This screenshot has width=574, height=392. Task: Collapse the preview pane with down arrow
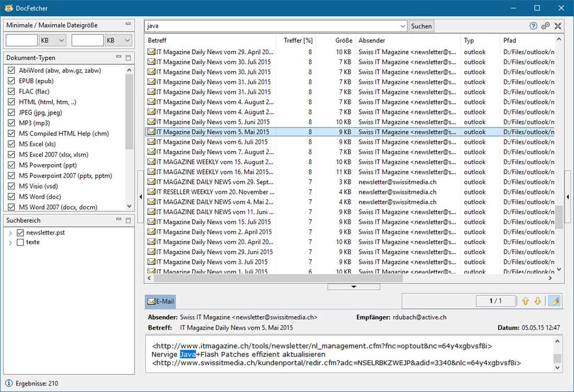pos(354,287)
